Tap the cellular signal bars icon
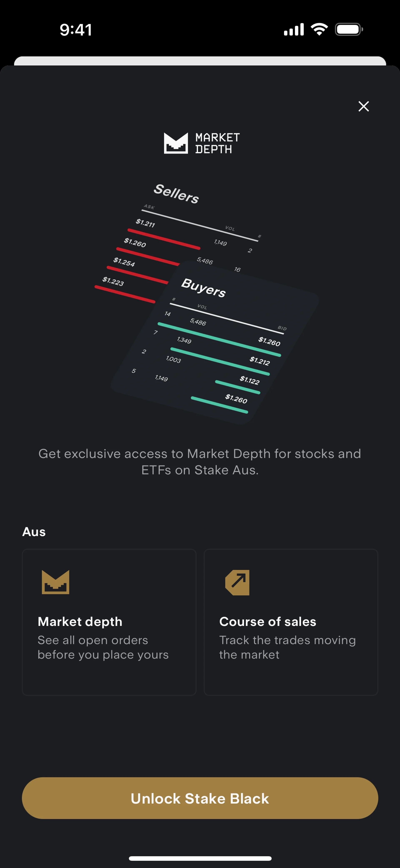This screenshot has height=868, width=400. click(294, 30)
